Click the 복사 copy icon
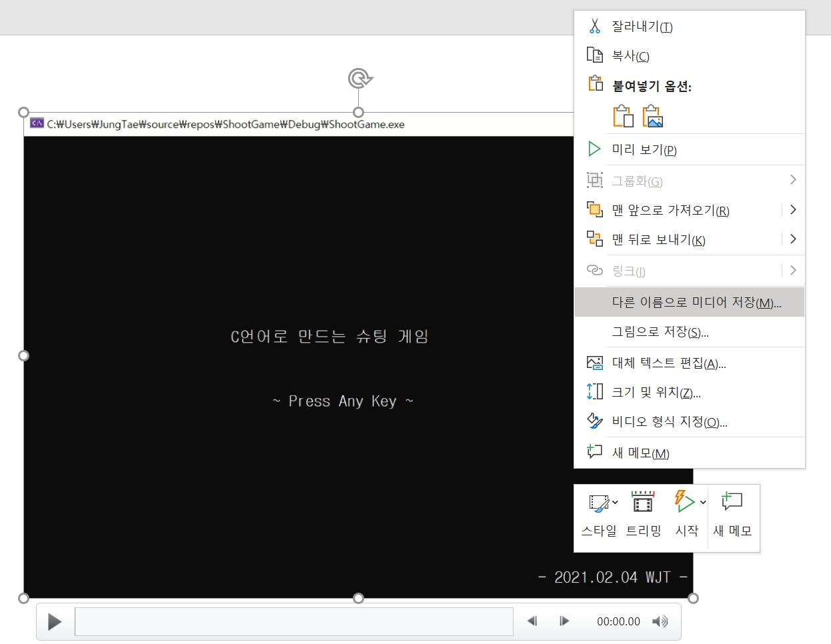This screenshot has width=831, height=644. point(594,55)
